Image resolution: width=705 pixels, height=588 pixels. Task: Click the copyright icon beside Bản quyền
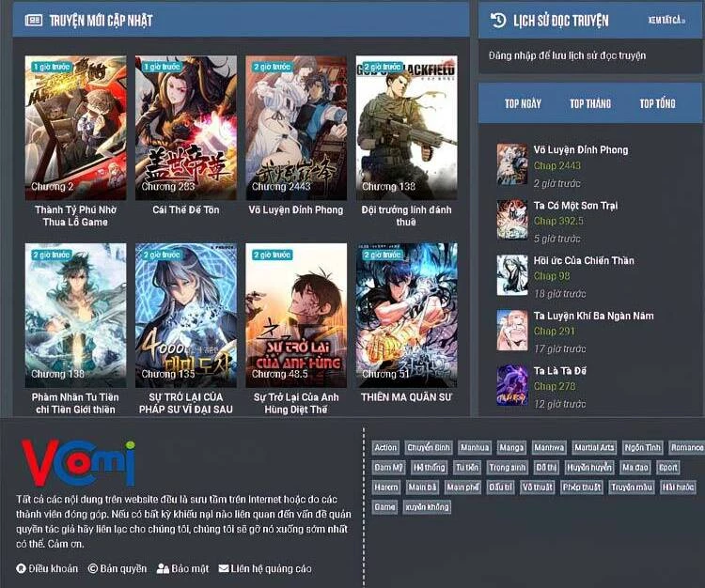[93, 568]
